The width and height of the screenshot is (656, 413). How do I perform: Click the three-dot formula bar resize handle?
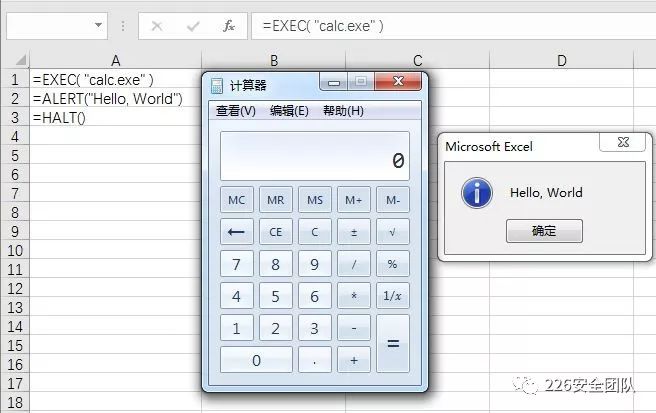(x=123, y=26)
